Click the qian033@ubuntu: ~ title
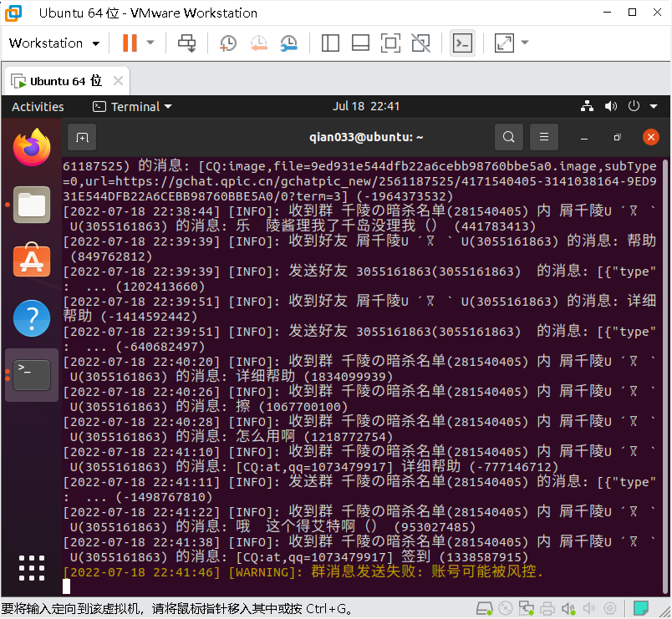672x619 pixels. 366,137
